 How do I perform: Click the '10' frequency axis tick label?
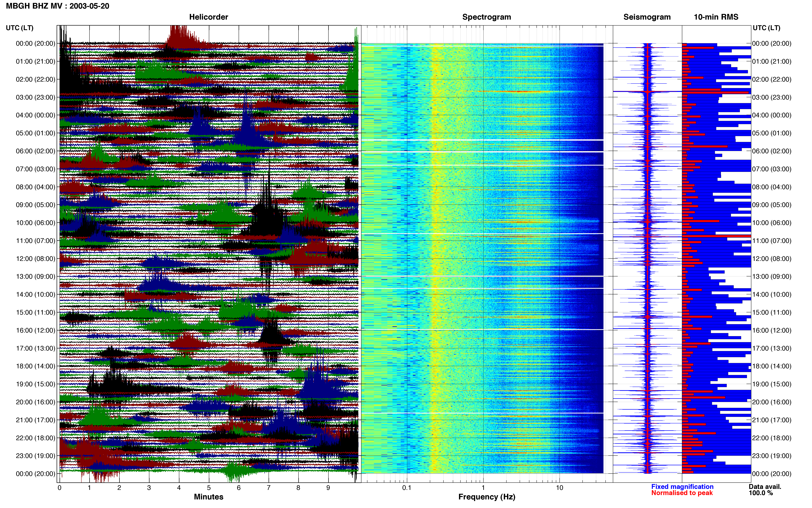pos(559,487)
